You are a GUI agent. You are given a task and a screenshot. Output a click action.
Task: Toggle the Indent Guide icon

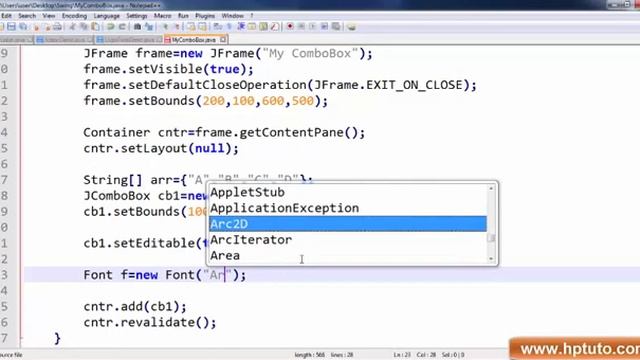[240, 27]
